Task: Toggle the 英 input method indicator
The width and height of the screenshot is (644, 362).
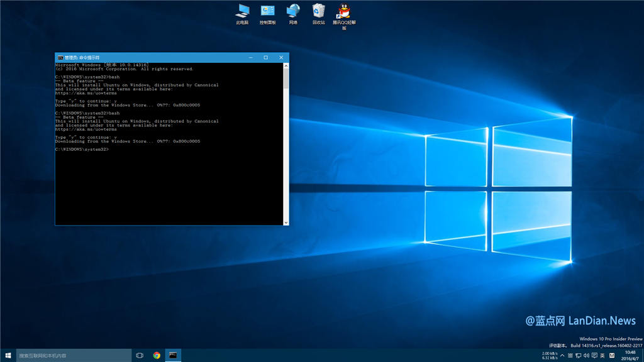Action: [602, 355]
